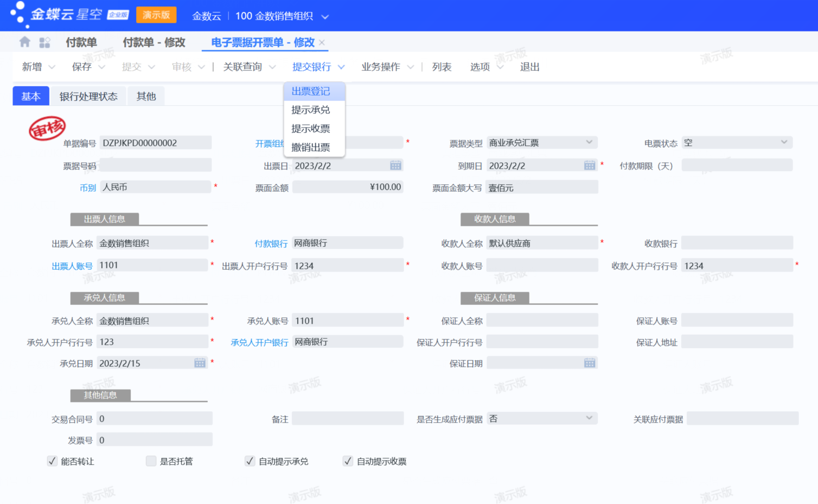Select 出票登记 from the menu
818x504 pixels.
pos(314,91)
